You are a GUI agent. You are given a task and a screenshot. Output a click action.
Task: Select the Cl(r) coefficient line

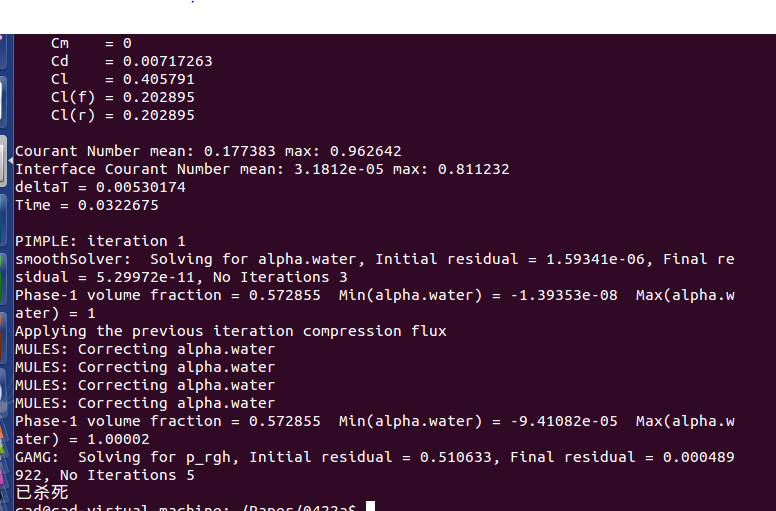click(122, 115)
